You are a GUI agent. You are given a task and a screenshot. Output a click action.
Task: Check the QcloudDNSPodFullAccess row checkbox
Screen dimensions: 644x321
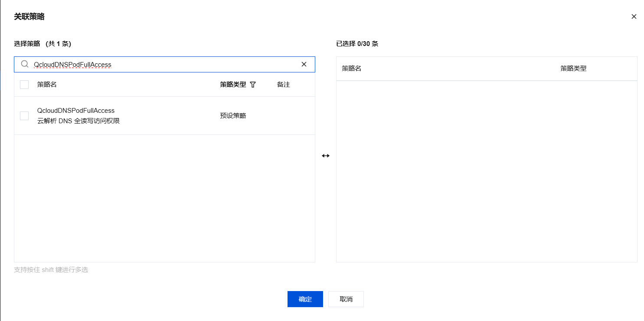(24, 116)
